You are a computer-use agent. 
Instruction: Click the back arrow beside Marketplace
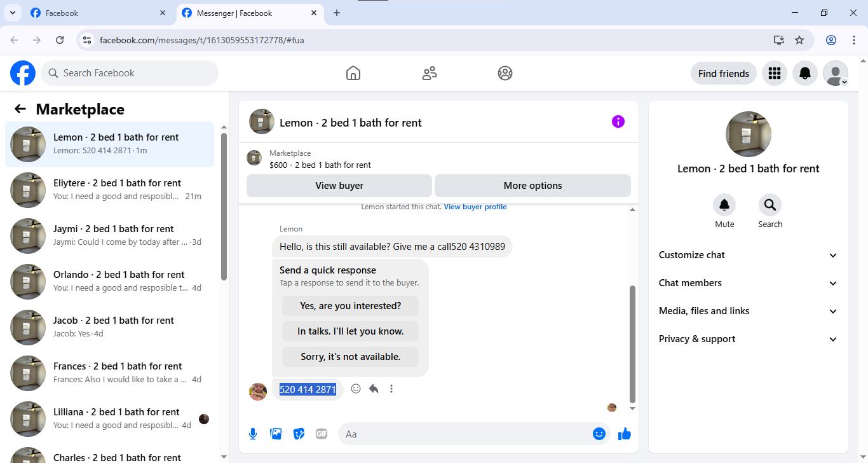20,109
